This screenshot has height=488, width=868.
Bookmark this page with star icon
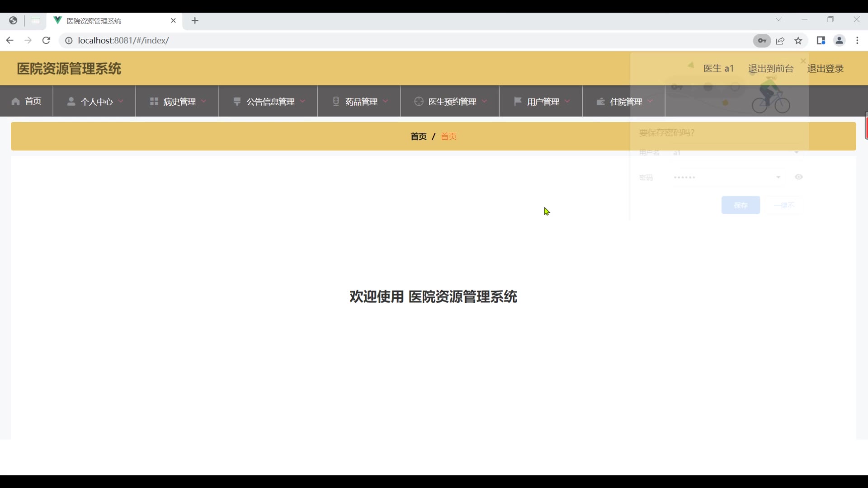point(798,41)
